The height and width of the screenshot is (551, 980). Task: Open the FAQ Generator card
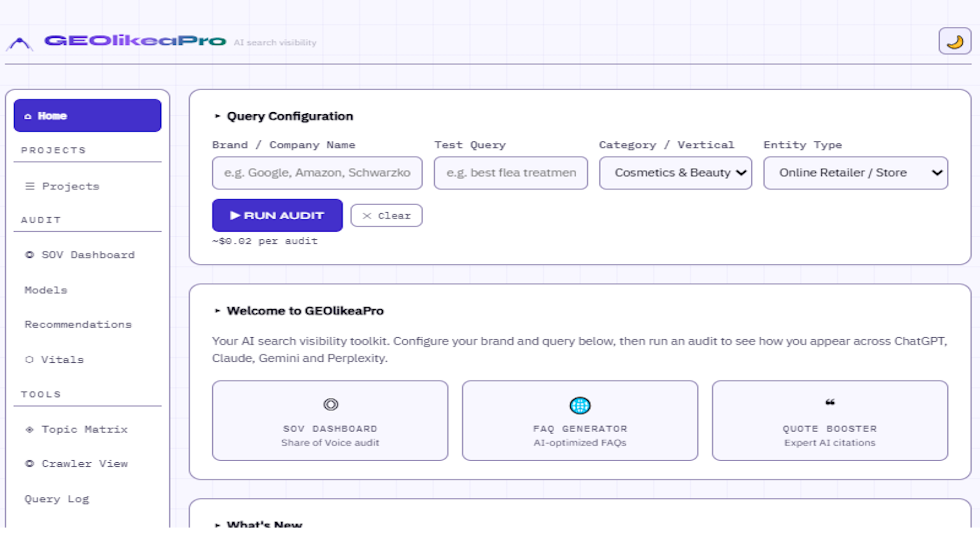pos(580,420)
